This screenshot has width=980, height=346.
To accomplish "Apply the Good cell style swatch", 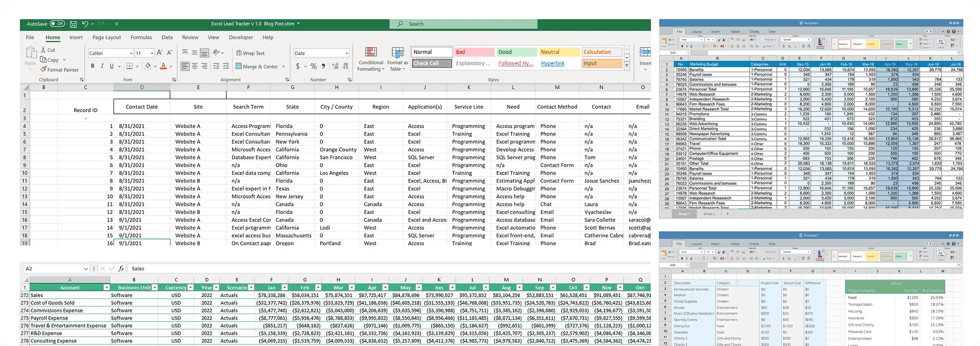I will [516, 52].
